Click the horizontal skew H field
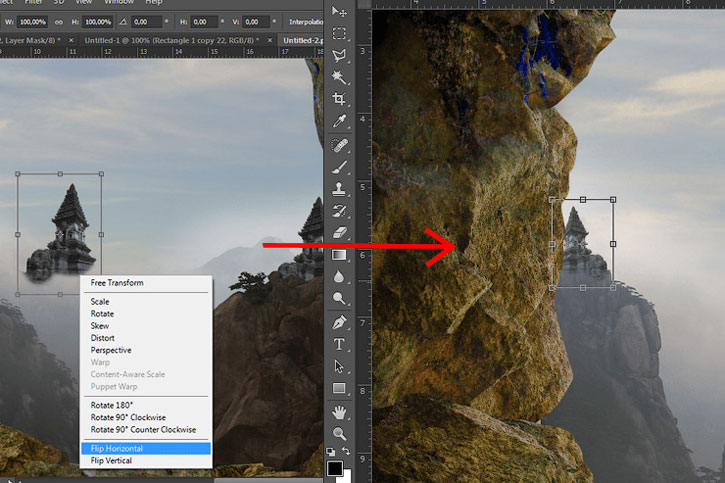Image resolution: width=725 pixels, height=483 pixels. pyautogui.click(x=204, y=22)
